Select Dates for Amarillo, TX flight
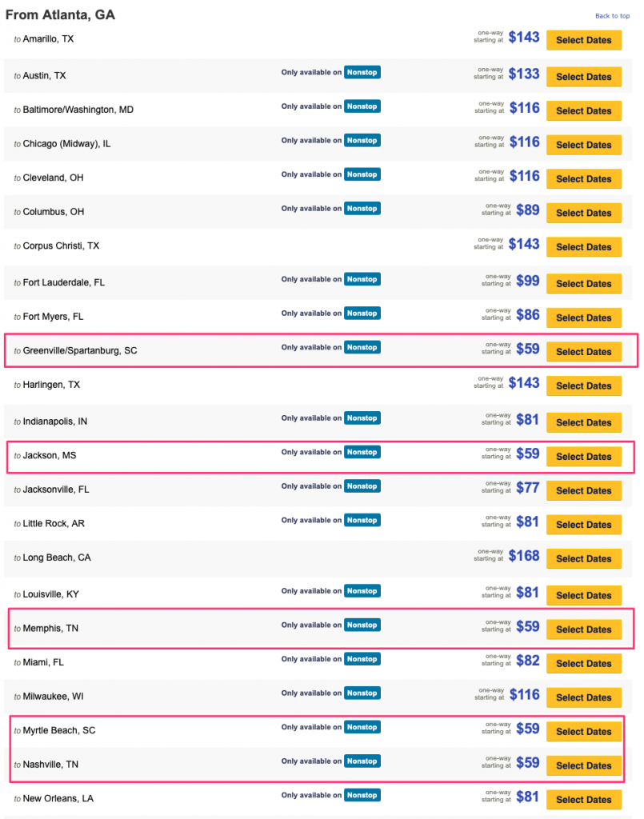644x819 pixels. pos(583,40)
